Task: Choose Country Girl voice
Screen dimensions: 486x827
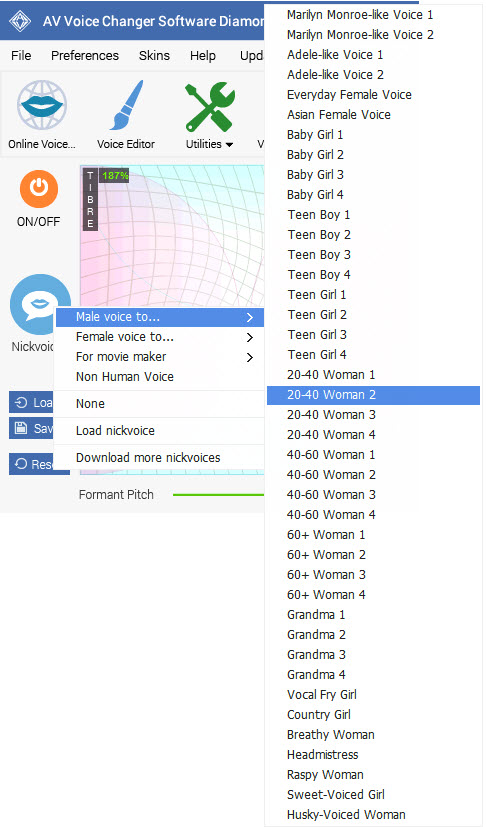Action: (x=373, y=715)
